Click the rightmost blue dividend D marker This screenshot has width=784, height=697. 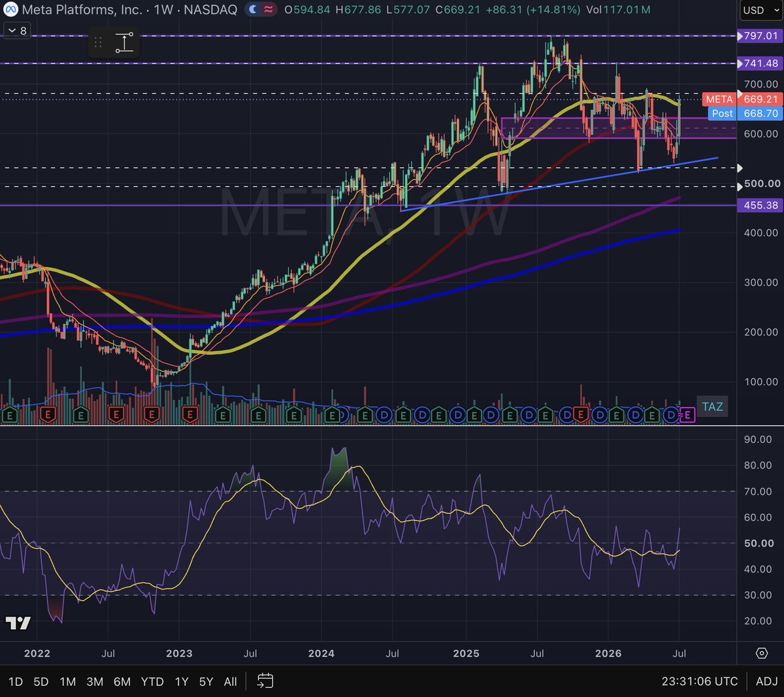[670, 415]
